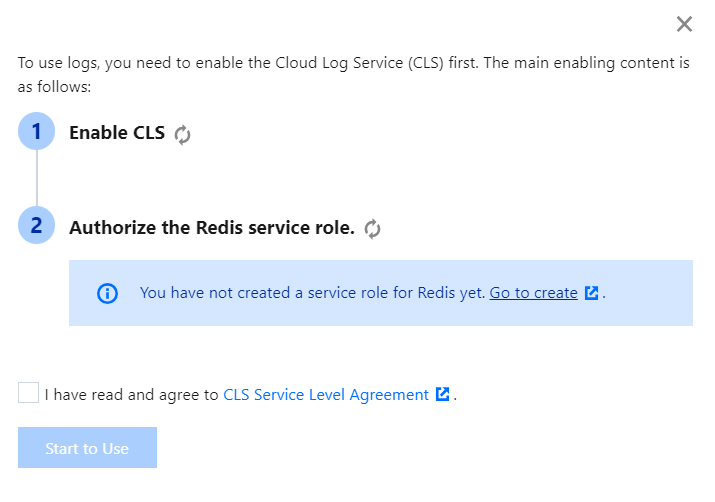
Task: Click the external link icon after Go to create
Action: (591, 293)
